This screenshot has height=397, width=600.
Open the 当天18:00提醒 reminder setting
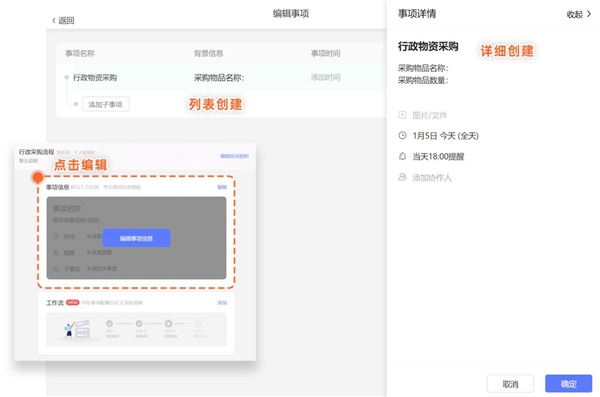pos(438,157)
